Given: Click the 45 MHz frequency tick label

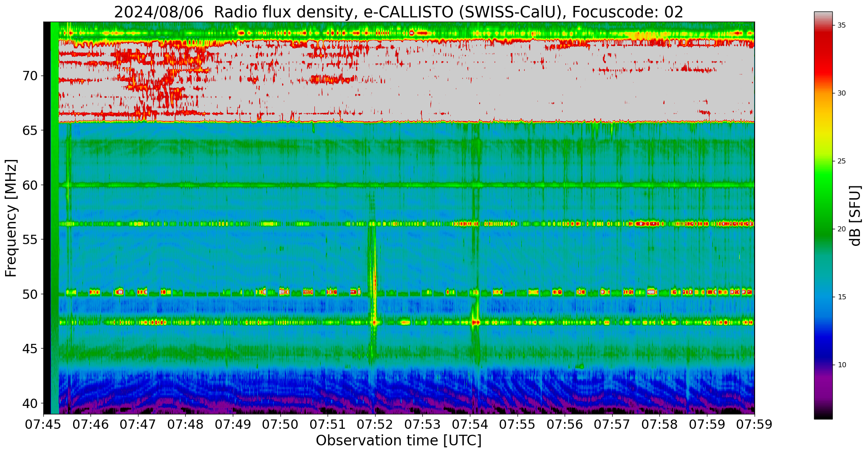Looking at the screenshot, I should click(x=30, y=349).
